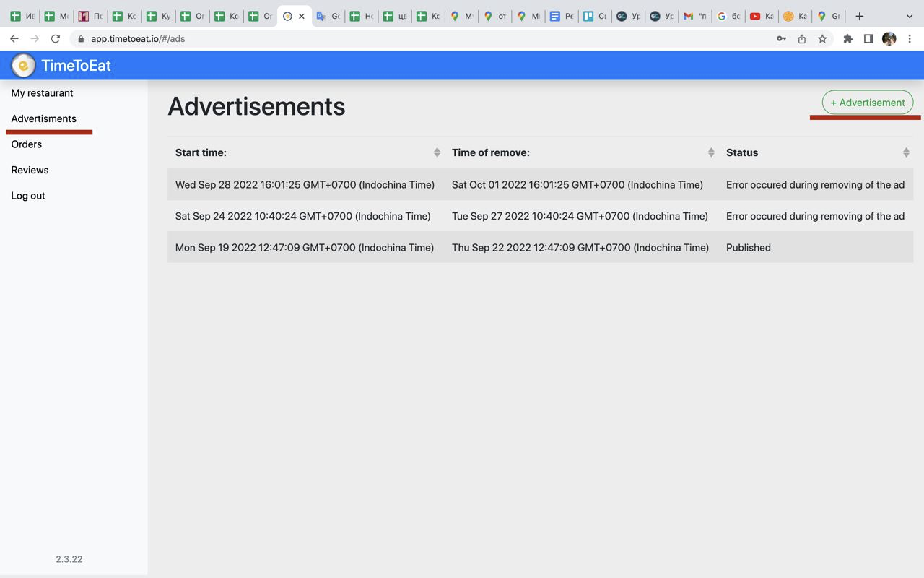
Task: Switch to the Sheets tab labeled 'це'
Action: click(x=395, y=16)
